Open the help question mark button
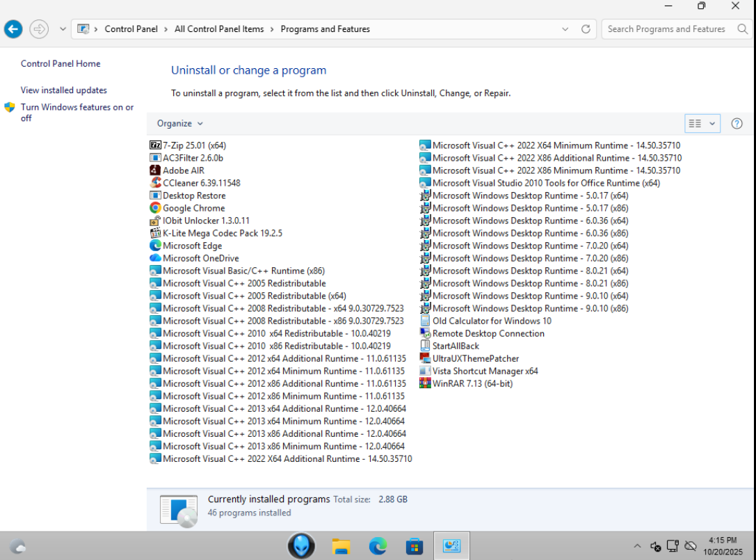The width and height of the screenshot is (756, 560). coord(737,124)
